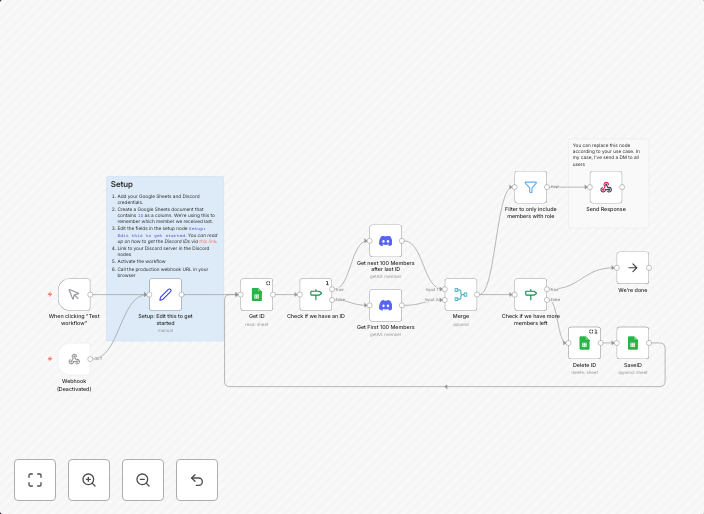Click the Setup sticky note heading
This screenshot has width=704, height=514.
point(122,185)
